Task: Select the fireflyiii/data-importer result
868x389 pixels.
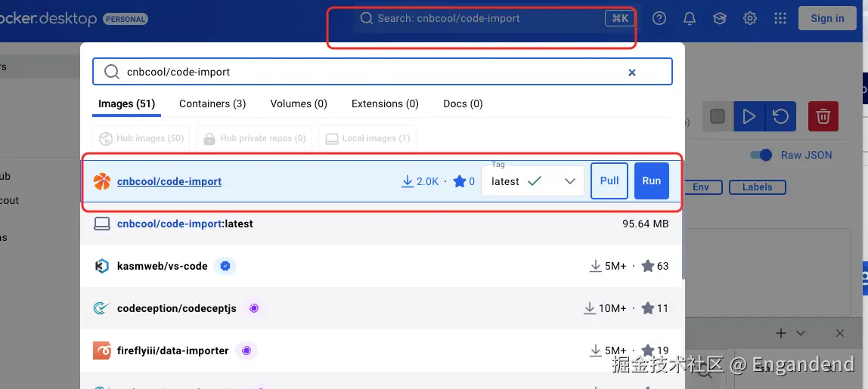Action: [382, 350]
